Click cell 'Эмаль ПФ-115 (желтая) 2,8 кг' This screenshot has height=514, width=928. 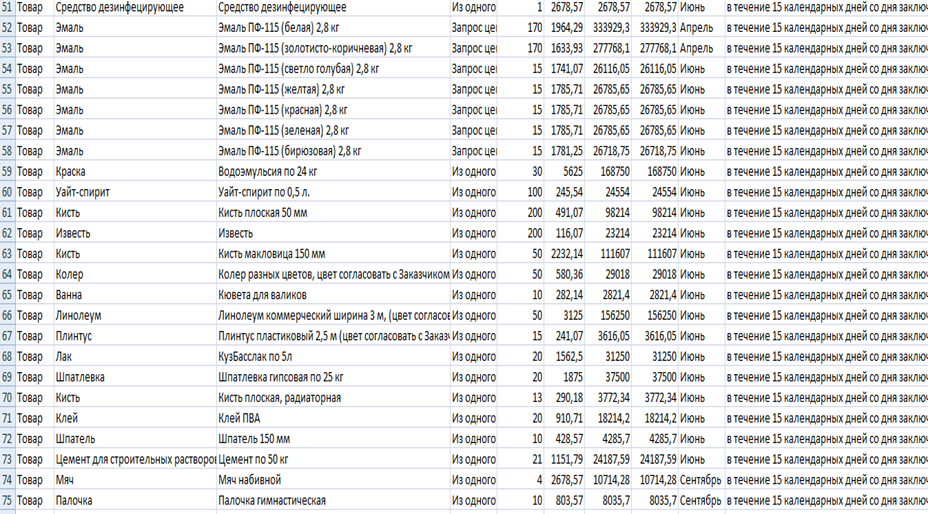pyautogui.click(x=333, y=89)
